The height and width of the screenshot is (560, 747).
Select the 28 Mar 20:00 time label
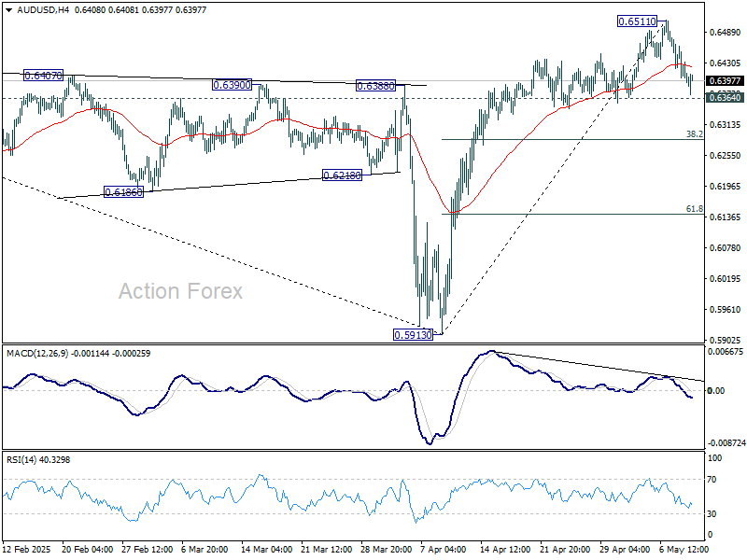pos(387,549)
